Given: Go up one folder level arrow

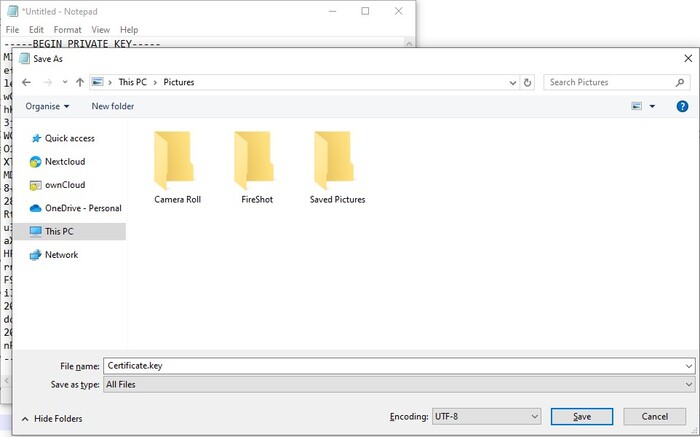Looking at the screenshot, I should pos(79,83).
